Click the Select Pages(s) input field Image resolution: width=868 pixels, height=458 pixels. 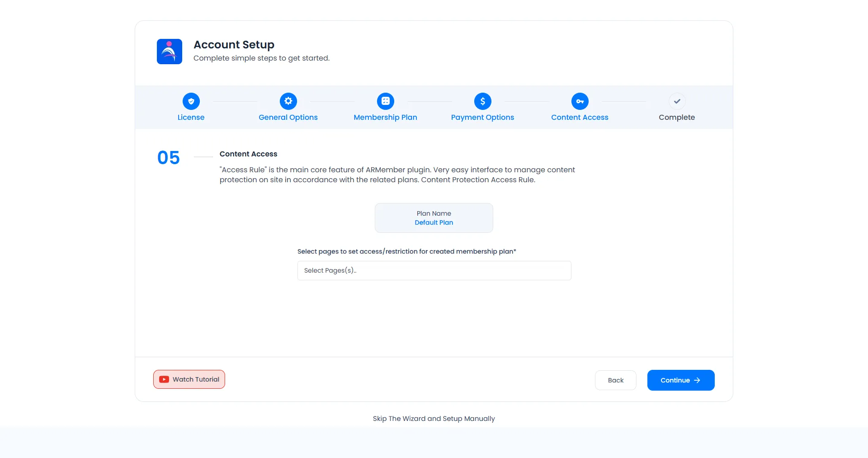pyautogui.click(x=434, y=270)
